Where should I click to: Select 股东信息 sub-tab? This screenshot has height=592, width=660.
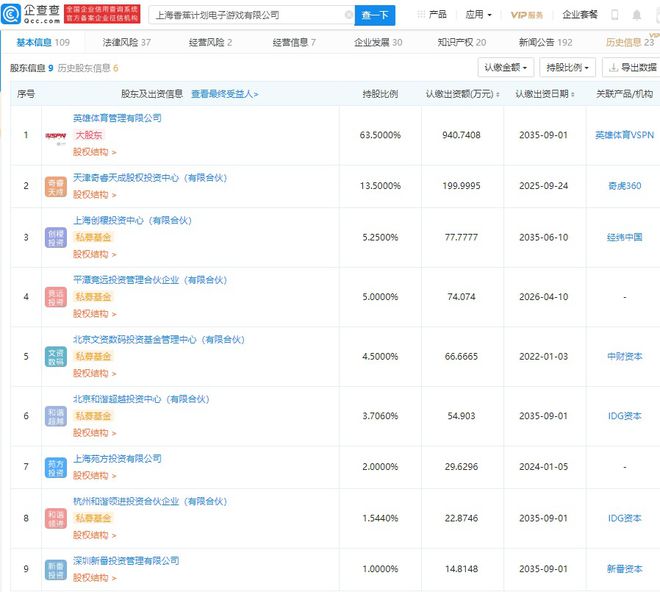click(32, 68)
